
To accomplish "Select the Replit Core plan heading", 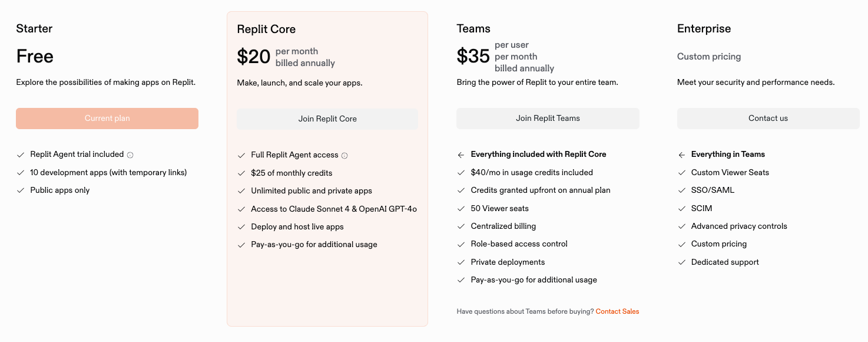I will (266, 29).
